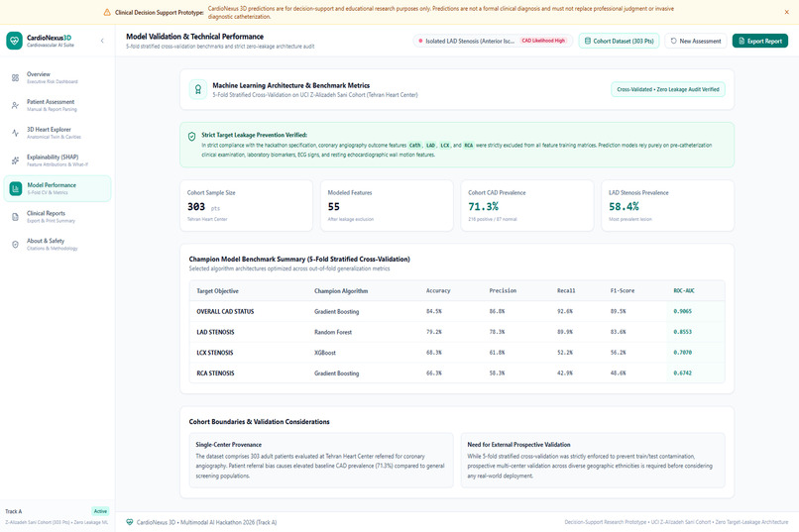Start a New Assessment
Image resolution: width=799 pixels, height=532 pixels.
tap(696, 41)
